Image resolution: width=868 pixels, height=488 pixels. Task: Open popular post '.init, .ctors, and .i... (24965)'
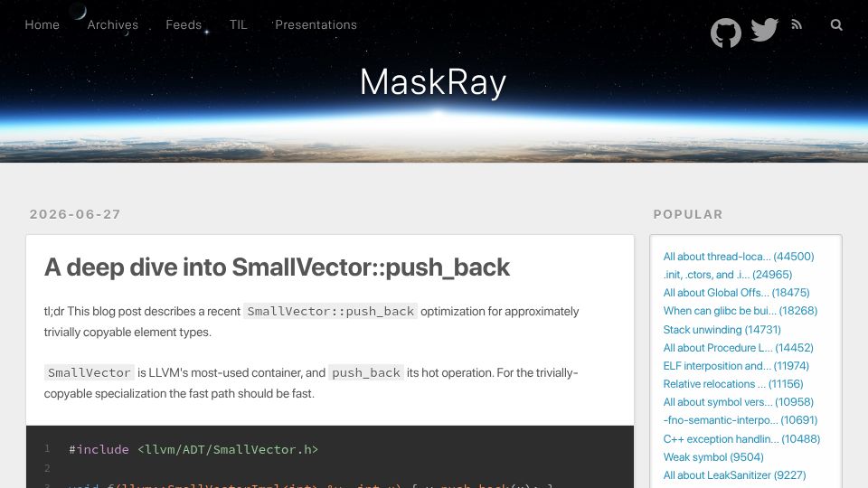[x=727, y=275]
